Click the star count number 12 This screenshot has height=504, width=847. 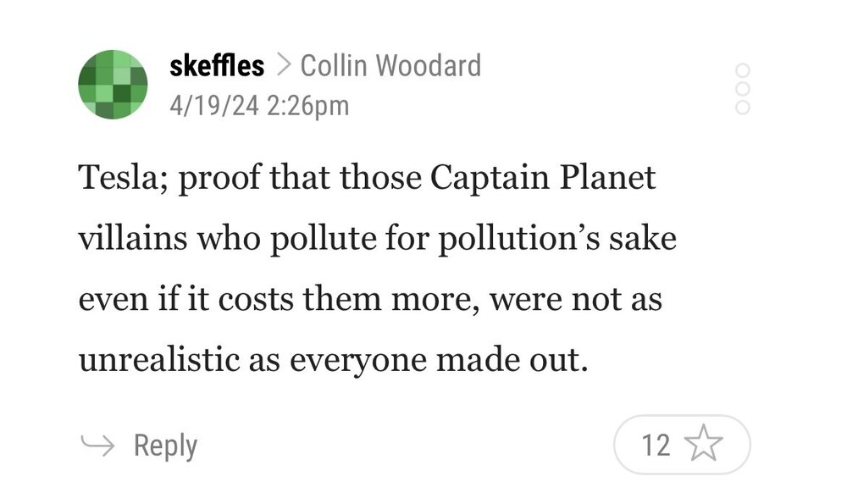(656, 445)
